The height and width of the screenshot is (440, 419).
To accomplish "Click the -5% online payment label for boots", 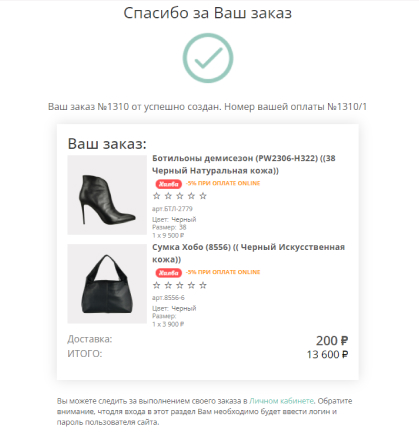I will (x=223, y=183).
